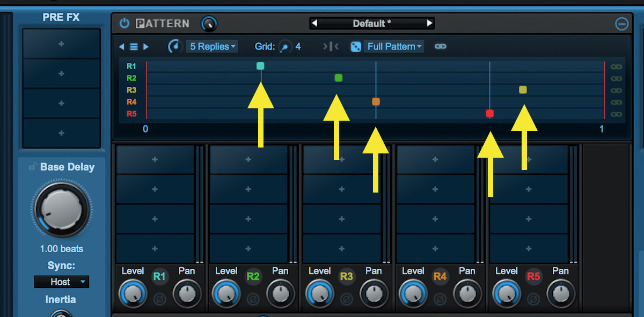Image resolution: width=644 pixels, height=317 pixels.
Task: Add effect to R5 channel's first slot
Action: click(x=529, y=159)
